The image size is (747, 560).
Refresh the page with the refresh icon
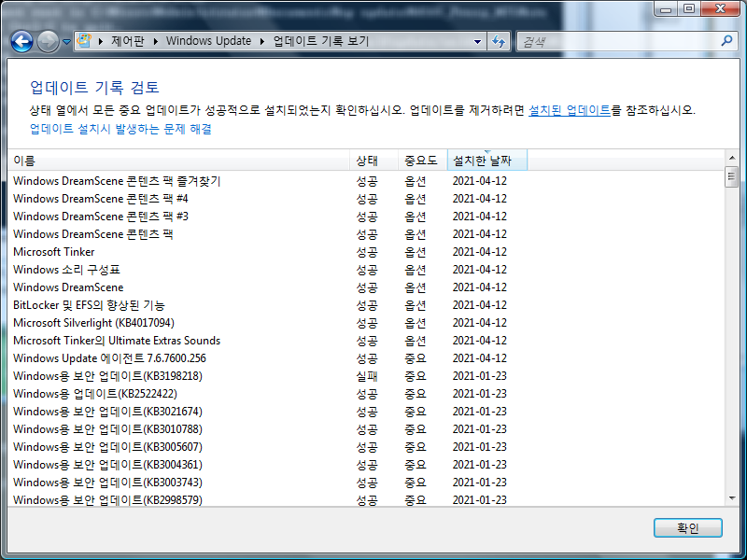(x=499, y=41)
